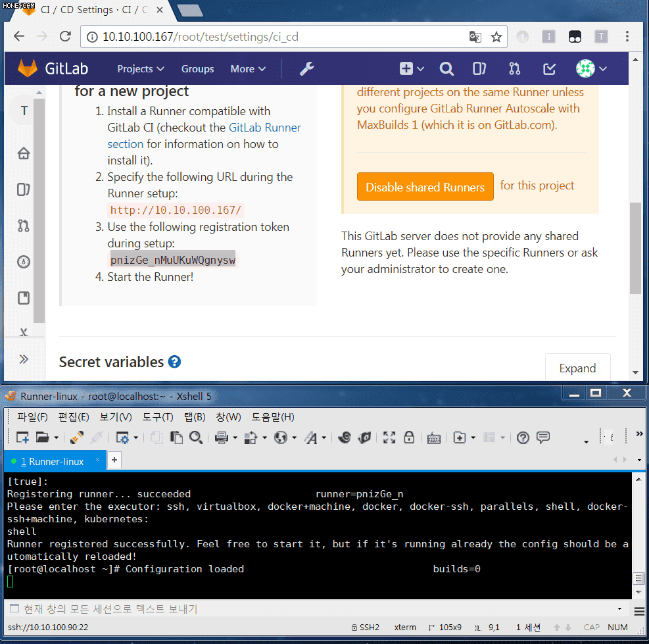The height and width of the screenshot is (644, 649).
Task: Open 도구(T) menu in Xshell
Action: coord(158,417)
